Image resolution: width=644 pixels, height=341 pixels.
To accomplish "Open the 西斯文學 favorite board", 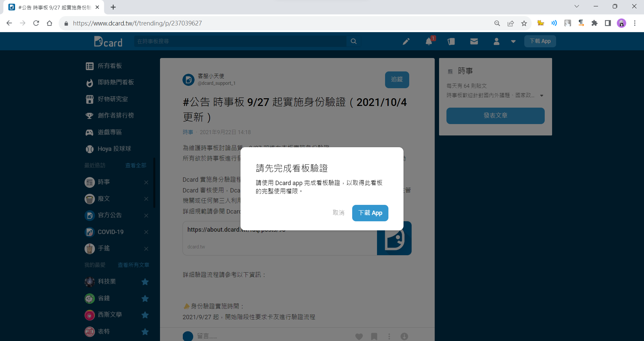I will [103, 315].
